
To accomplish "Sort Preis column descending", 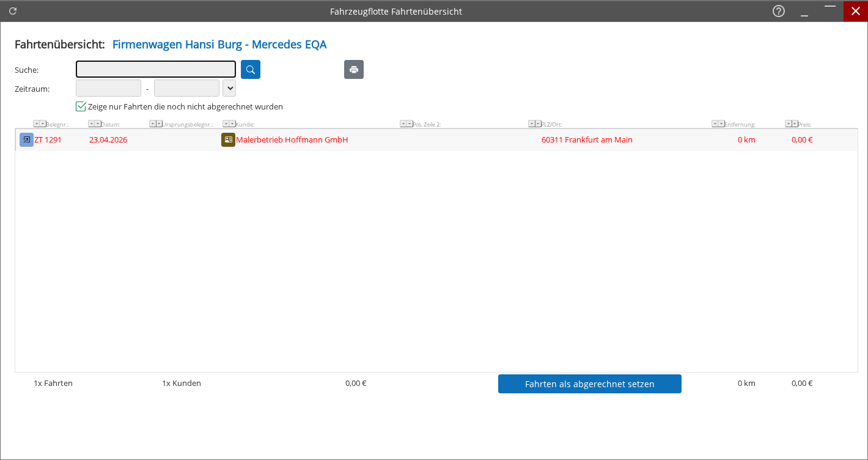I will pyautogui.click(x=795, y=124).
